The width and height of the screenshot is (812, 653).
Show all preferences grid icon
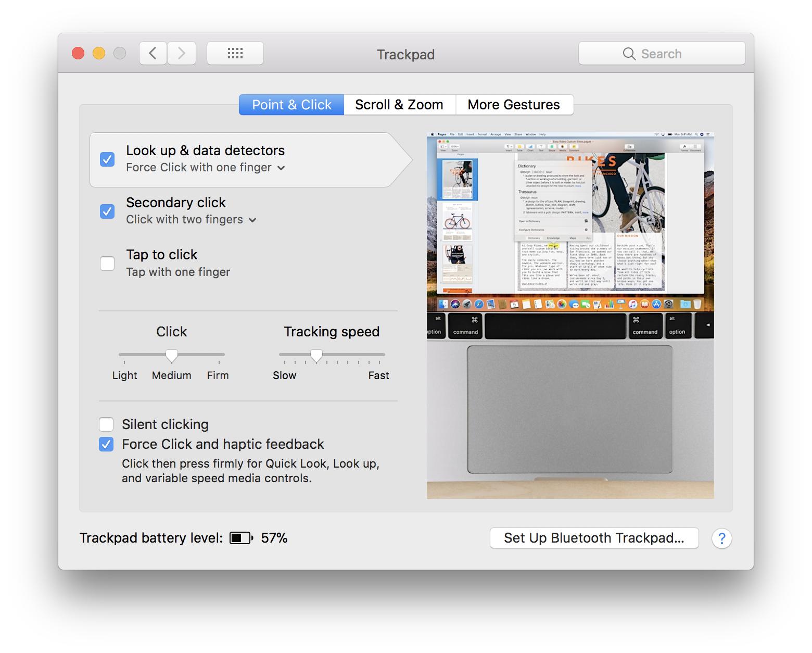[x=235, y=53]
